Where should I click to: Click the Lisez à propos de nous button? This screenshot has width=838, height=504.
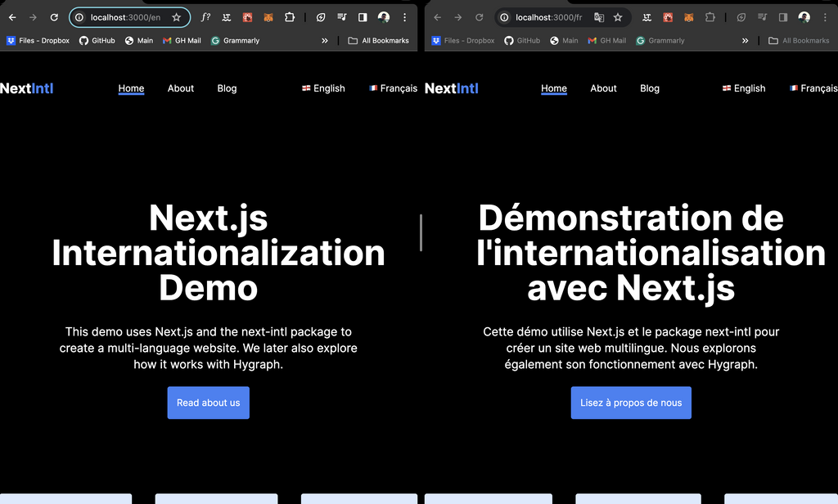coord(631,403)
